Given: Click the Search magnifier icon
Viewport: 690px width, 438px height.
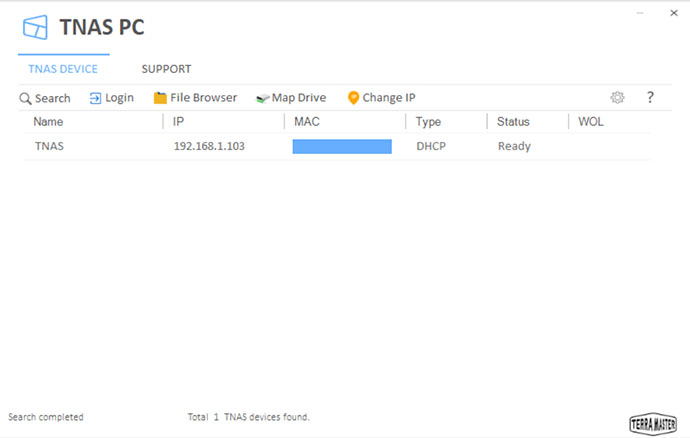Looking at the screenshot, I should (x=25, y=99).
